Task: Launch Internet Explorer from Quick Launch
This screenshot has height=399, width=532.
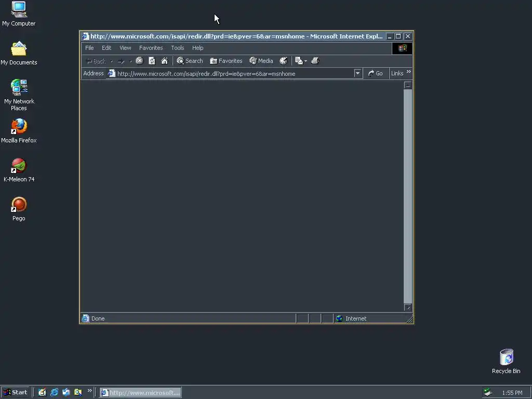Action: pyautogui.click(x=54, y=392)
